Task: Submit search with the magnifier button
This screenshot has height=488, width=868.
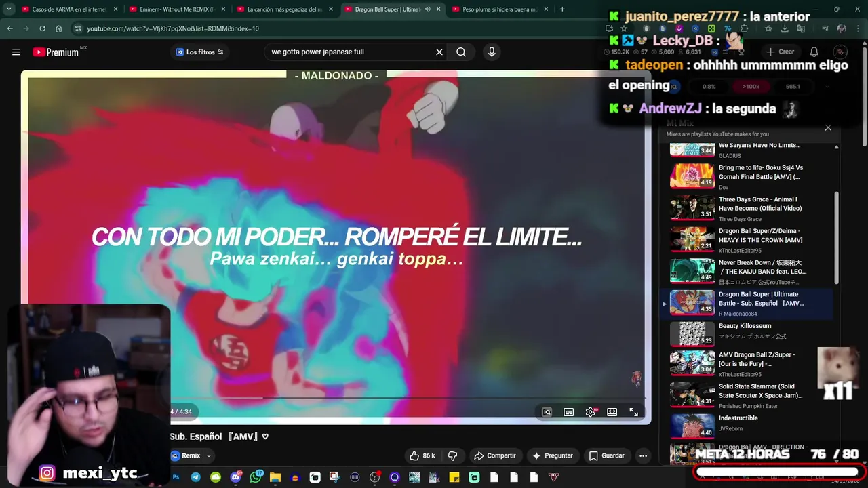Action: point(461,52)
